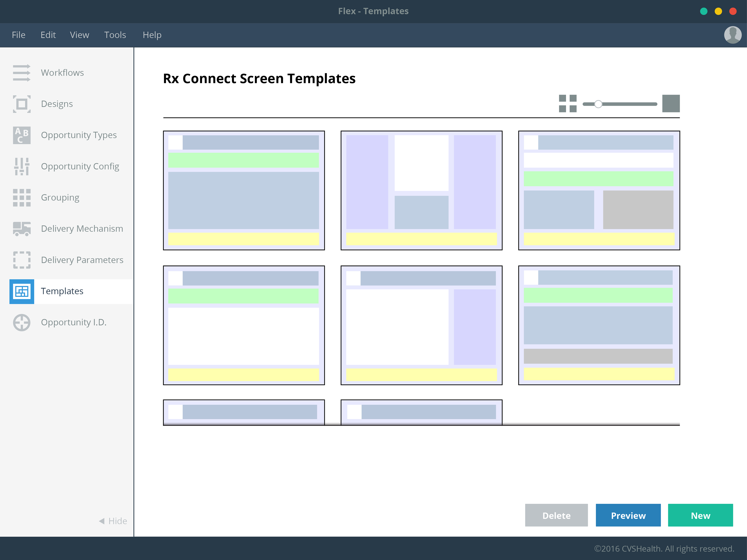Click the Designs frame icon
747x560 pixels.
pyautogui.click(x=22, y=104)
